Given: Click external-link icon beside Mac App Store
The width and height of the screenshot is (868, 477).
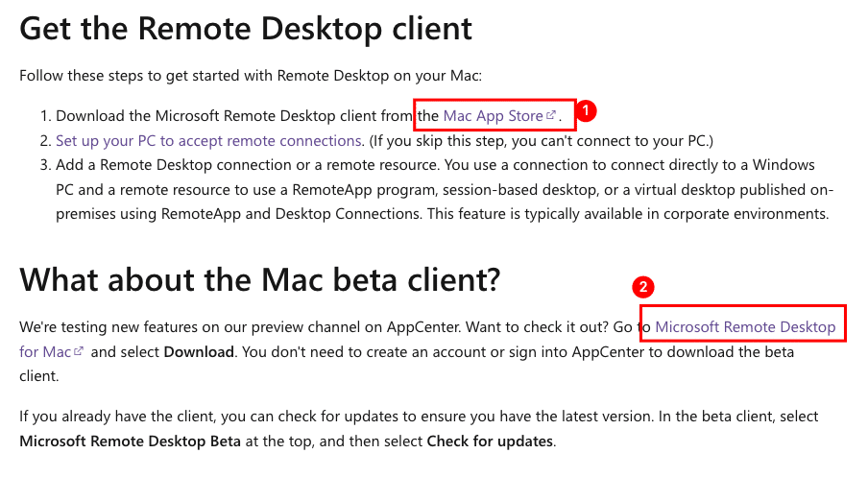Looking at the screenshot, I should coord(551,115).
